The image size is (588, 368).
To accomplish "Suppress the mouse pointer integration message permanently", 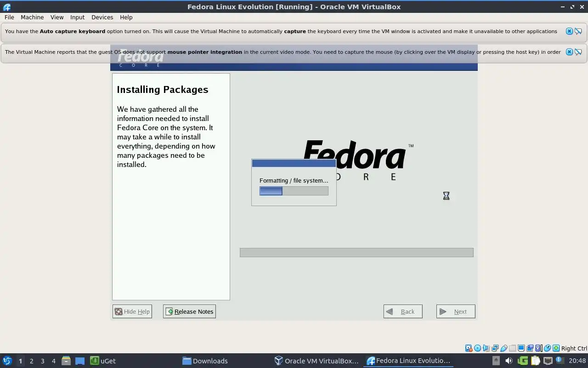I will (x=578, y=52).
